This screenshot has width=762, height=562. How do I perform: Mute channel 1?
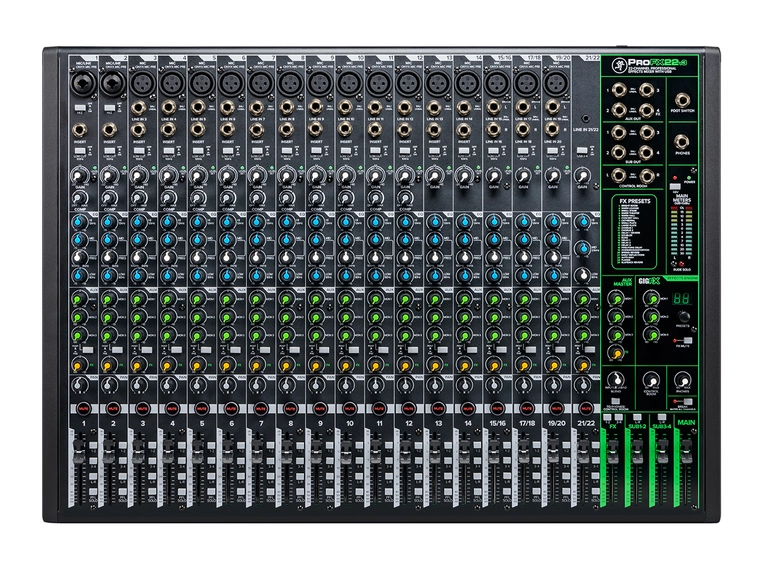[84, 409]
